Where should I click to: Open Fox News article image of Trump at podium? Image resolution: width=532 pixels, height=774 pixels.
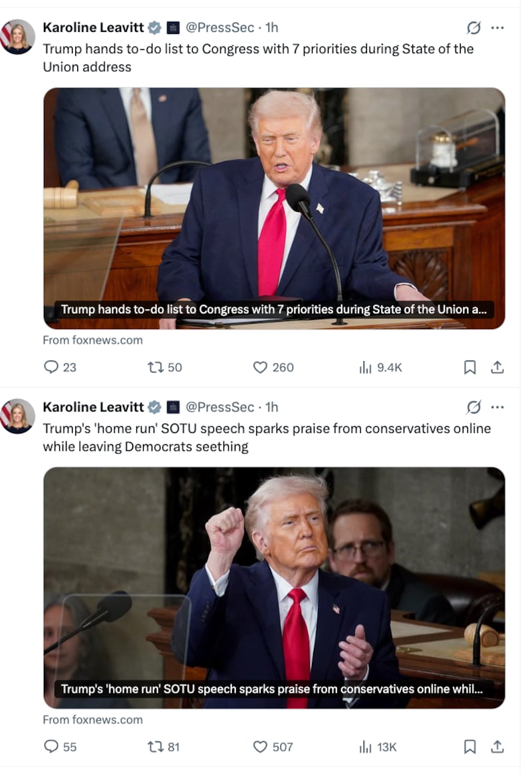pos(274,208)
